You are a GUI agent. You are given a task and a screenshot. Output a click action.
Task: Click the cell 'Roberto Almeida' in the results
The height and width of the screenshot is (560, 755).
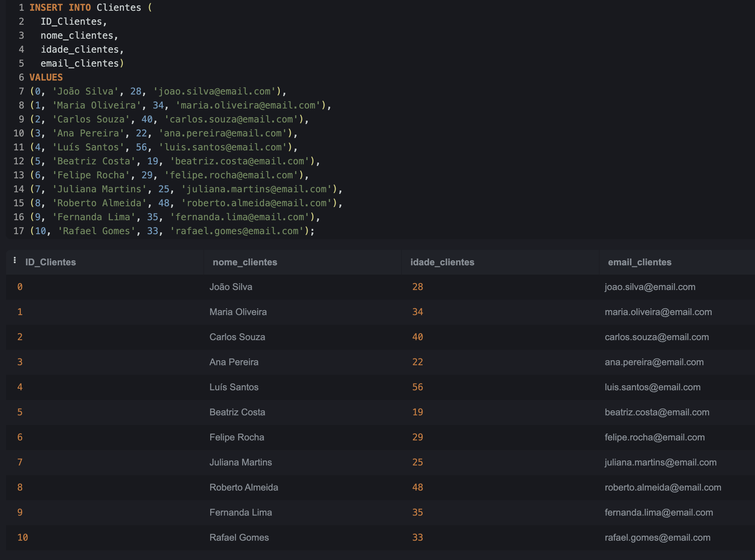tap(244, 487)
